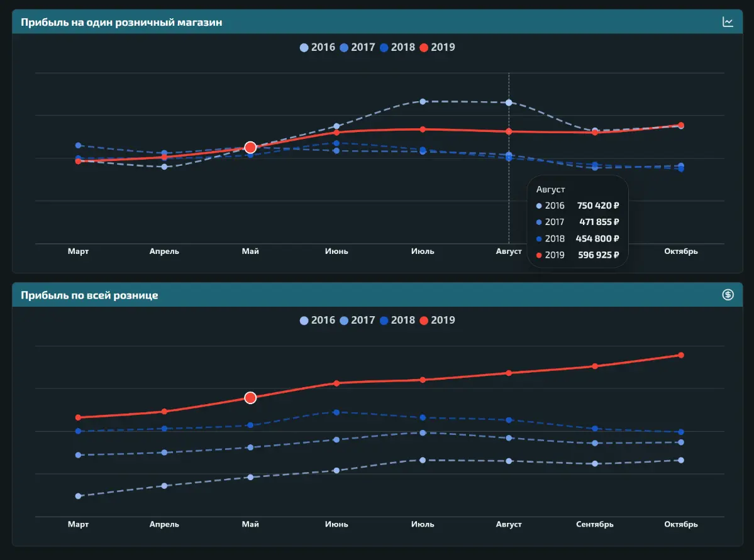The height and width of the screenshot is (560, 754).
Task: Click the 'Август' axis label in the top chart
Action: point(509,251)
